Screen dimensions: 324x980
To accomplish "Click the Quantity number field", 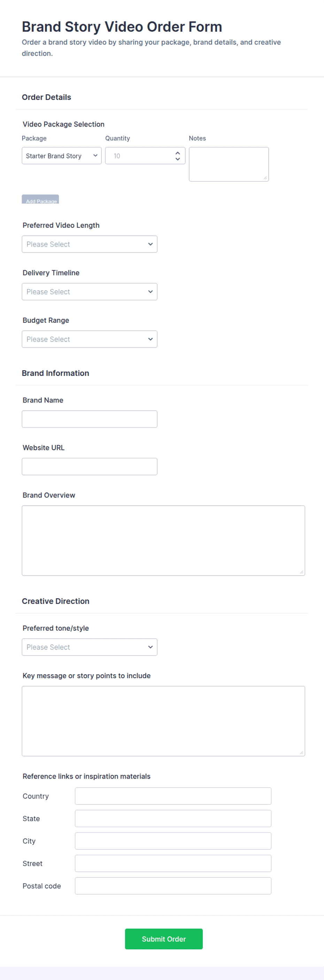I will (145, 156).
